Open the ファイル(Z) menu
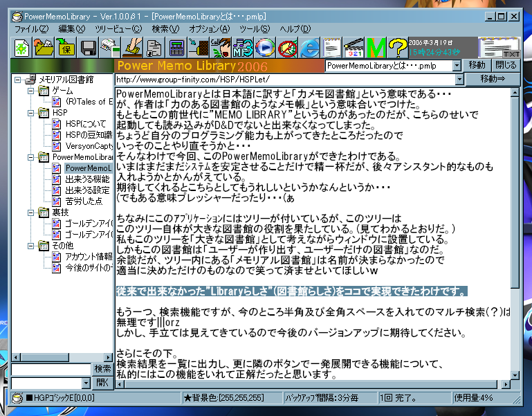 [x=31, y=29]
